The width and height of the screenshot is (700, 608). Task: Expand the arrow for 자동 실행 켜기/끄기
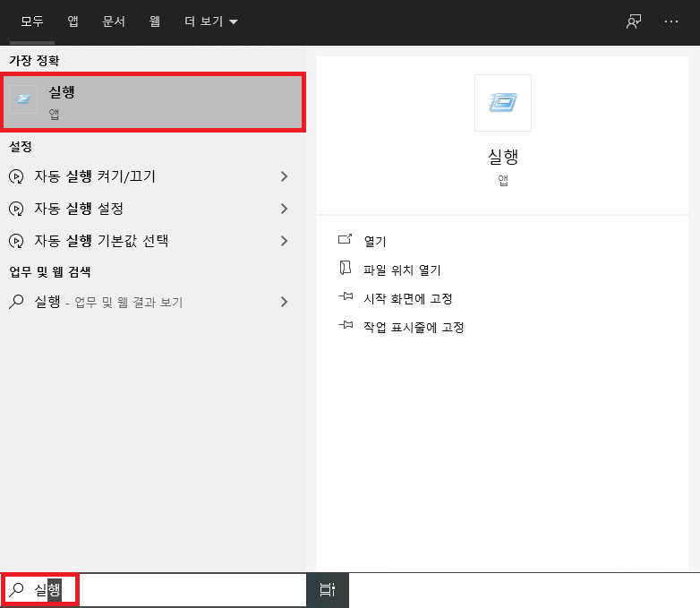[285, 176]
